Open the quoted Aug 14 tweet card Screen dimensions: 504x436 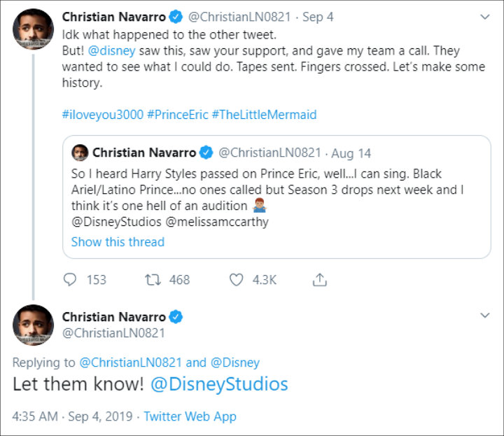[276, 197]
